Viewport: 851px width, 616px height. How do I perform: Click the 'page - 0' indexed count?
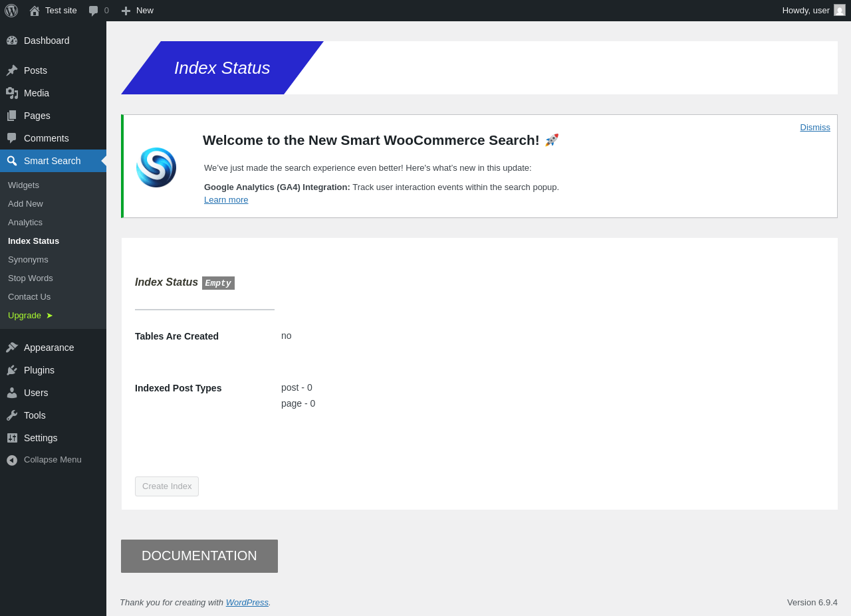[299, 403]
